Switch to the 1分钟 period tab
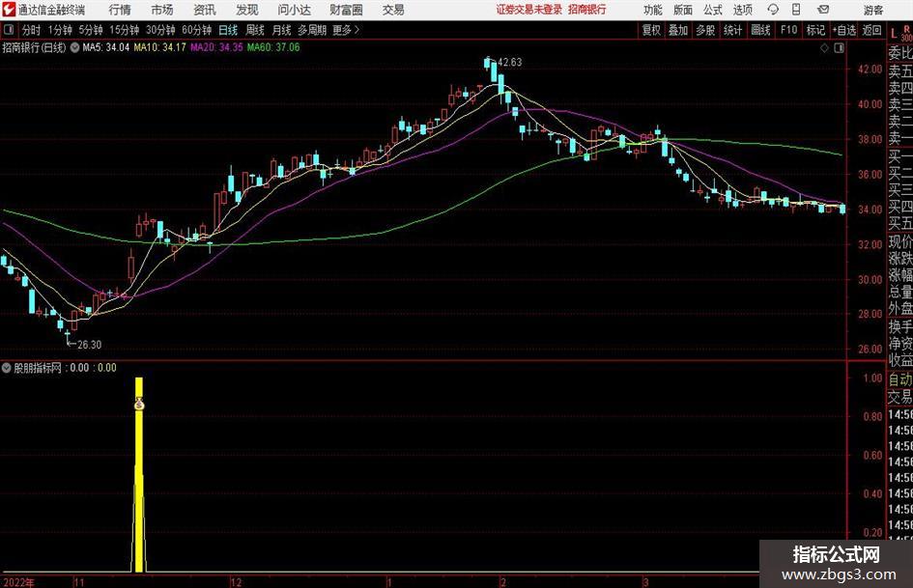Screen dimensions: 913x588 [60, 30]
